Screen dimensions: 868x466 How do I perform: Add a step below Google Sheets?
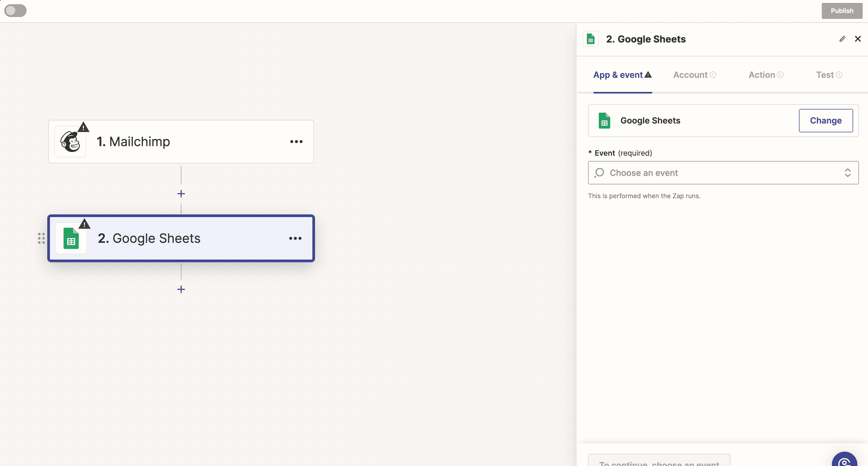181,289
